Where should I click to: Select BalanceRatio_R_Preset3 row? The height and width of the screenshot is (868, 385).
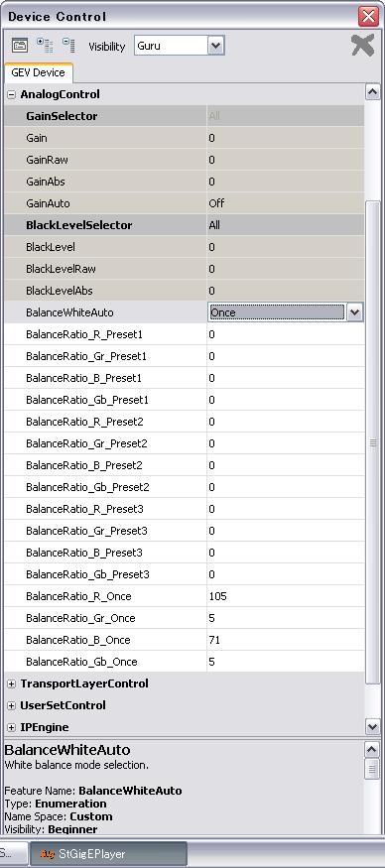[x=184, y=509]
